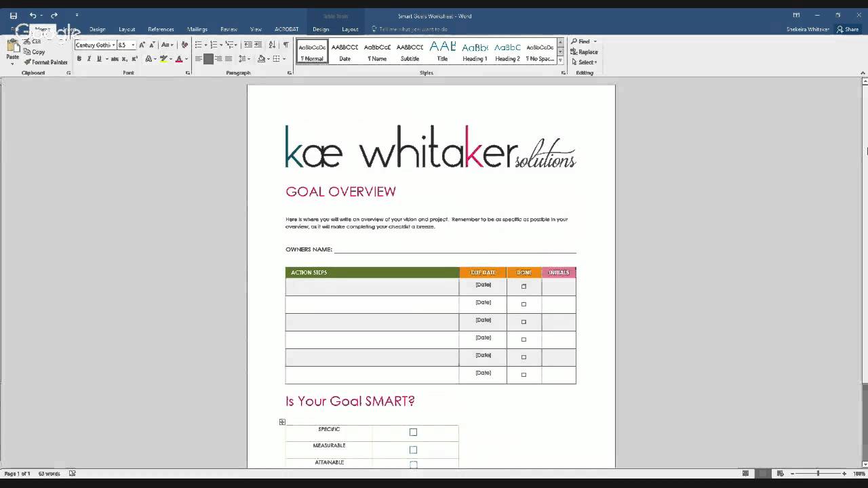Toggle show paragraph marks icon
868x488 pixels.
point(285,45)
